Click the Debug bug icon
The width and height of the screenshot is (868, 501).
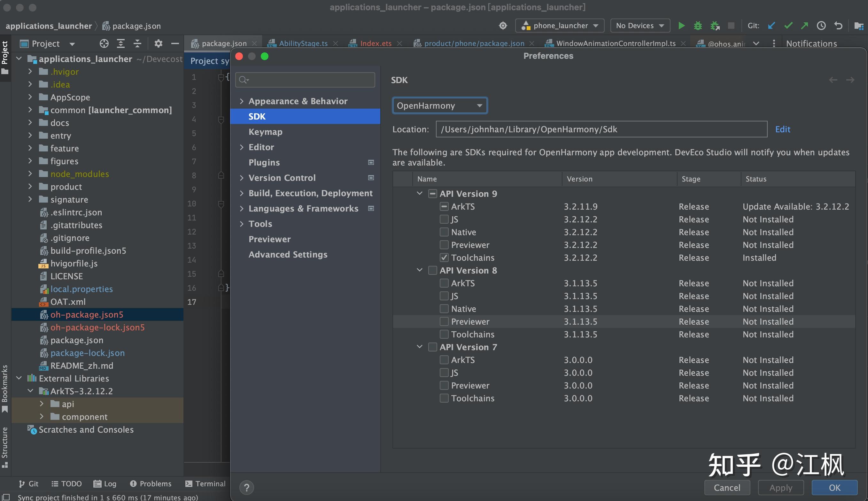point(698,26)
